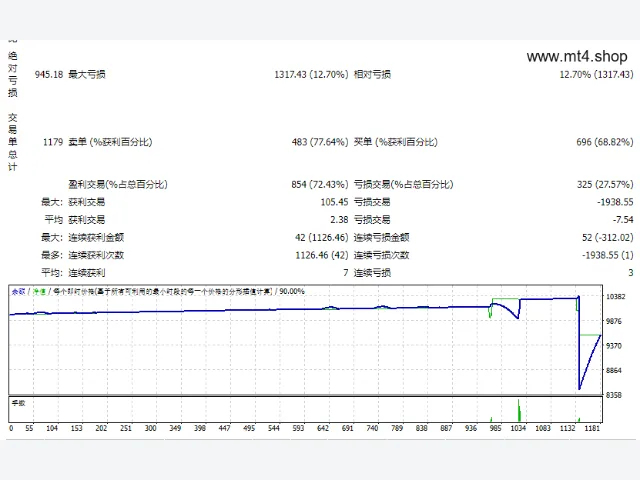The height and width of the screenshot is (480, 640).
Task: Click the x-axis label 1181
Action: coord(592,428)
